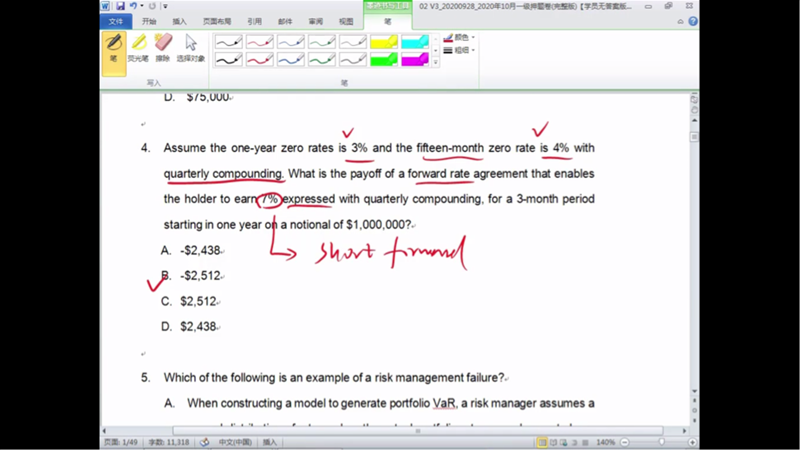Click answer text "-$2,438" in option A

coord(200,251)
